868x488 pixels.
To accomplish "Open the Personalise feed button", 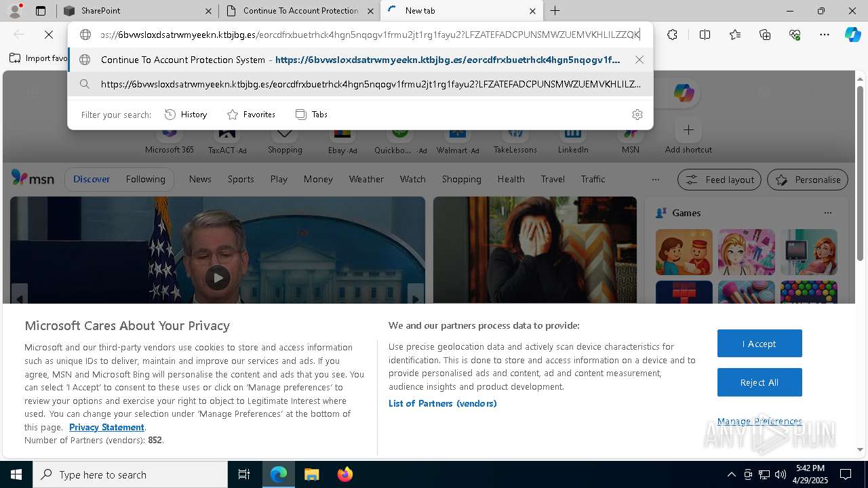I will pyautogui.click(x=808, y=180).
